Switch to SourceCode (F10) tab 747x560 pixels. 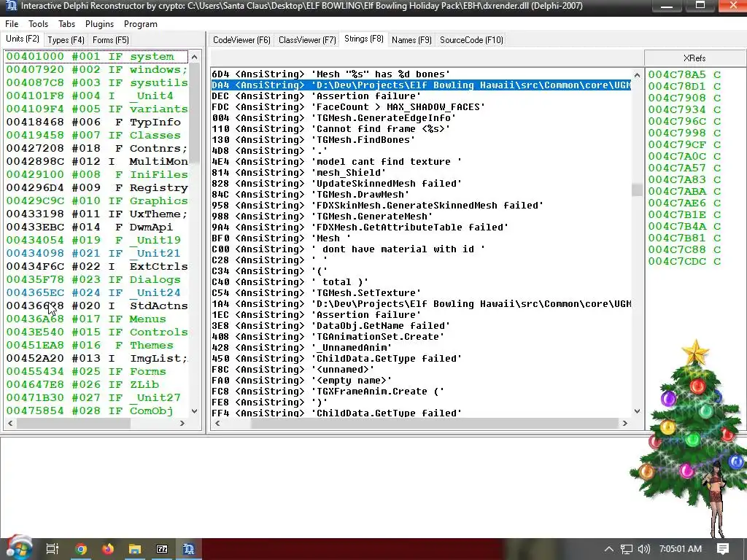tap(471, 40)
